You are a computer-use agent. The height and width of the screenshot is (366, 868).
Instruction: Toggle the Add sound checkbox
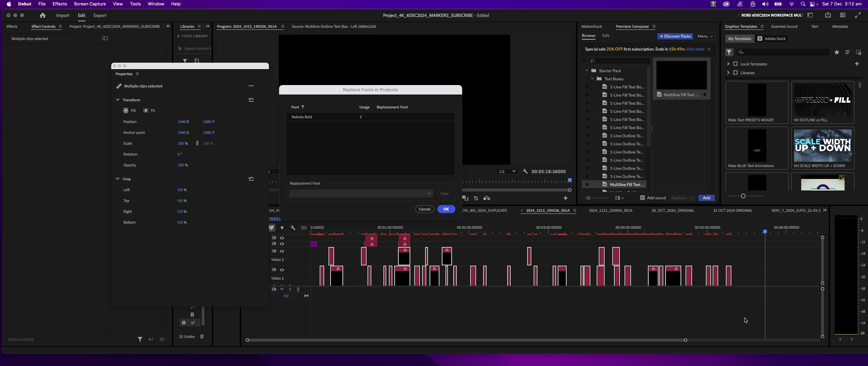(642, 198)
